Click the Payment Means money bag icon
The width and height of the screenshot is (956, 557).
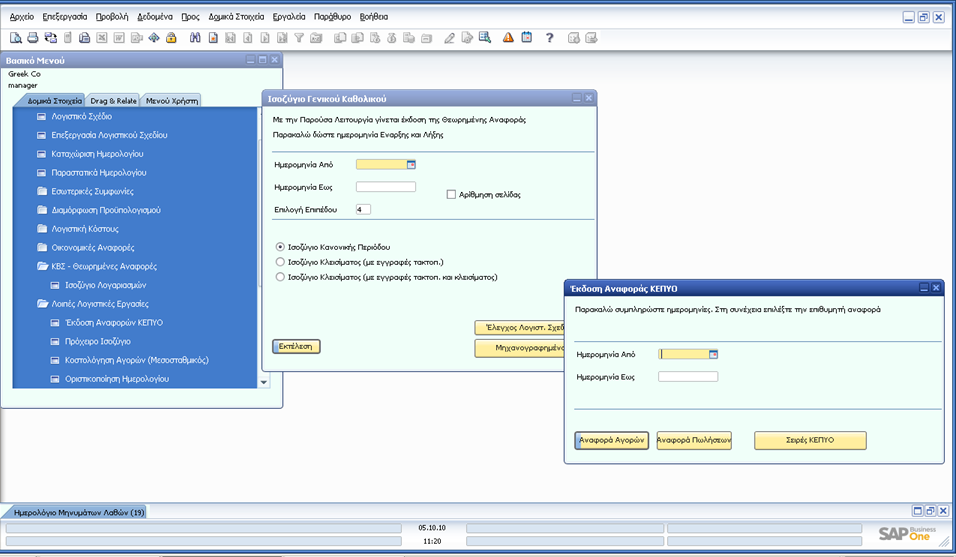click(x=391, y=38)
